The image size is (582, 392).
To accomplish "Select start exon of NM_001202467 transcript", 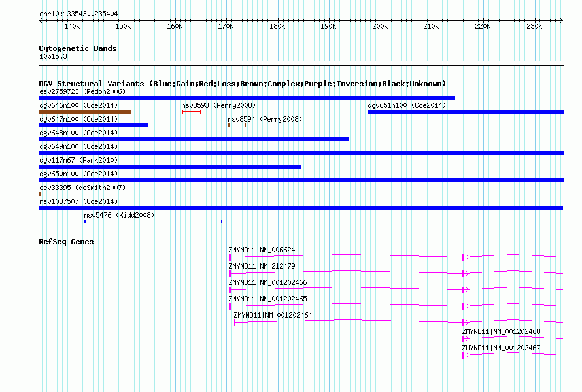I will [x=463, y=355].
